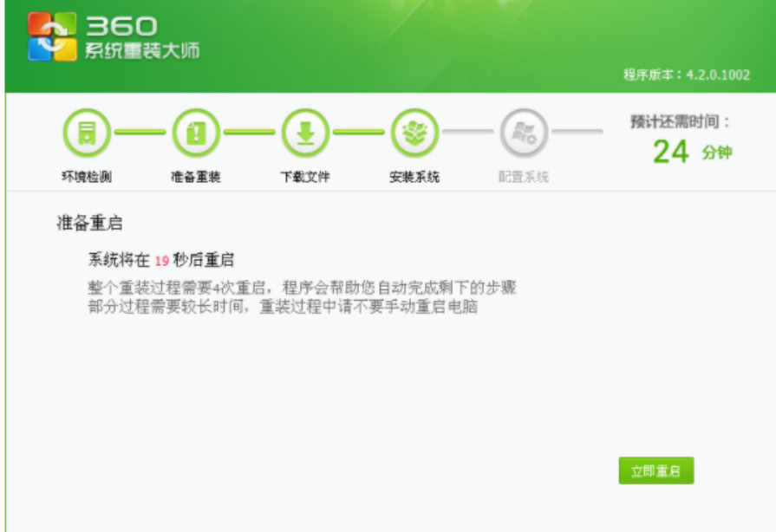Image resolution: width=776 pixels, height=532 pixels.
Task: Click the 系统重装大师 title text
Action: tap(142, 50)
